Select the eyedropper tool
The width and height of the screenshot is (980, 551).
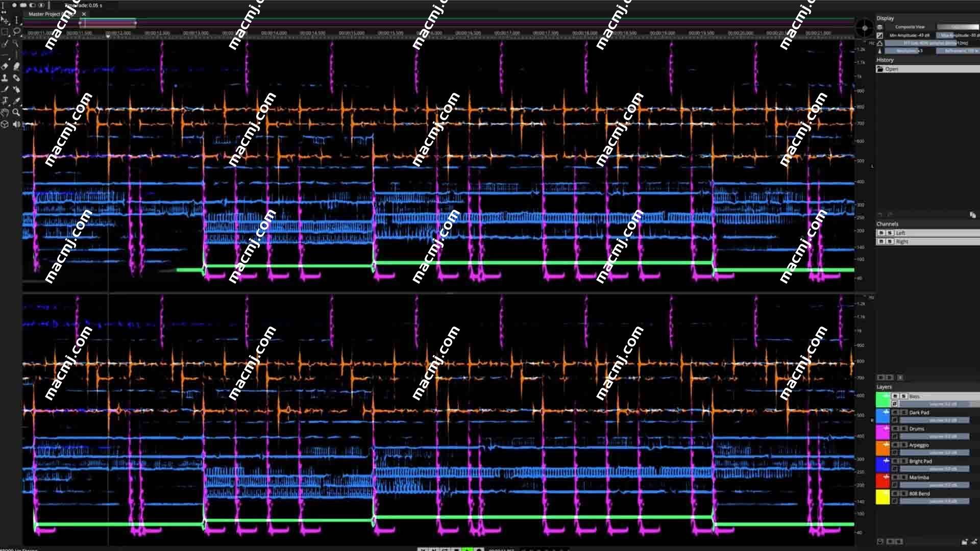coord(16,101)
